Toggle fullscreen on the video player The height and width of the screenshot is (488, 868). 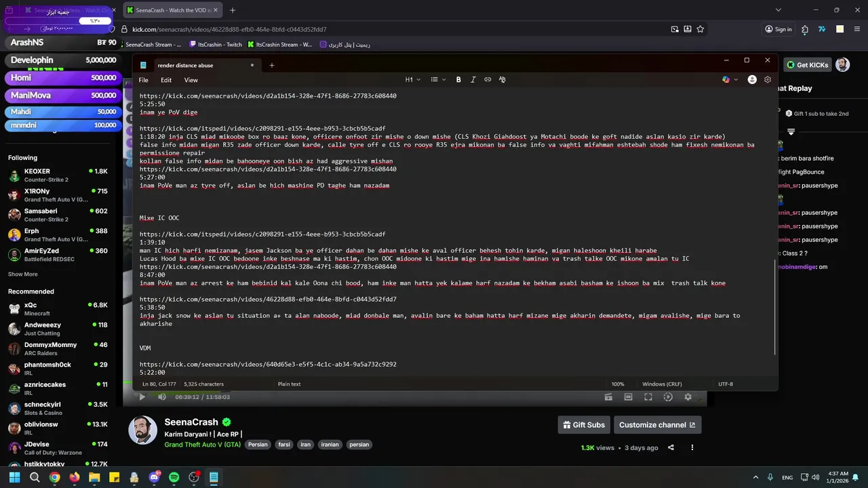tap(648, 397)
